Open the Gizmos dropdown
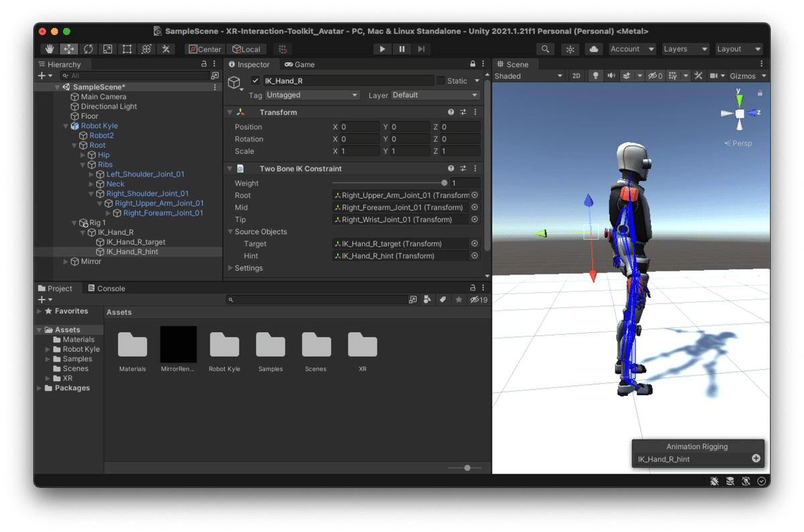The image size is (804, 532). coord(748,76)
